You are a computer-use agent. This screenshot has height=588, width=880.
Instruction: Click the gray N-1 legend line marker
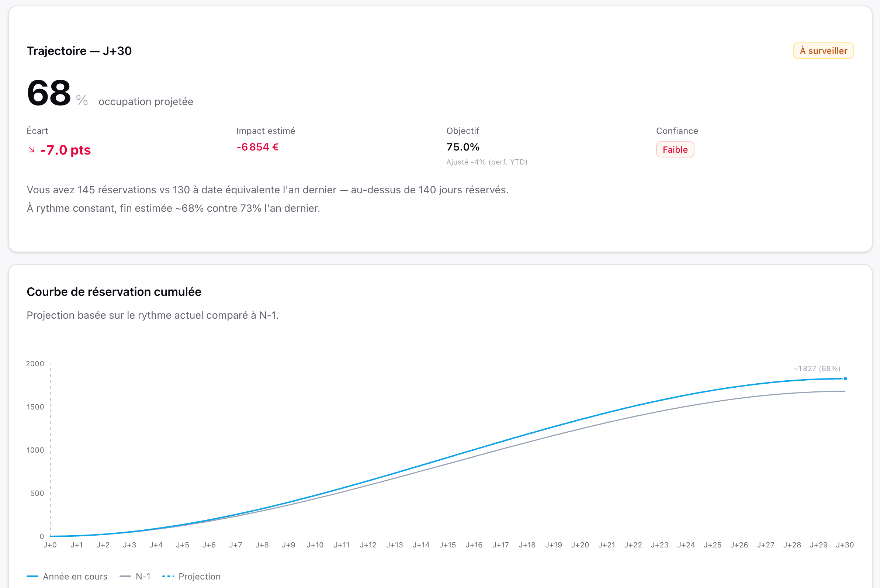[125, 576]
